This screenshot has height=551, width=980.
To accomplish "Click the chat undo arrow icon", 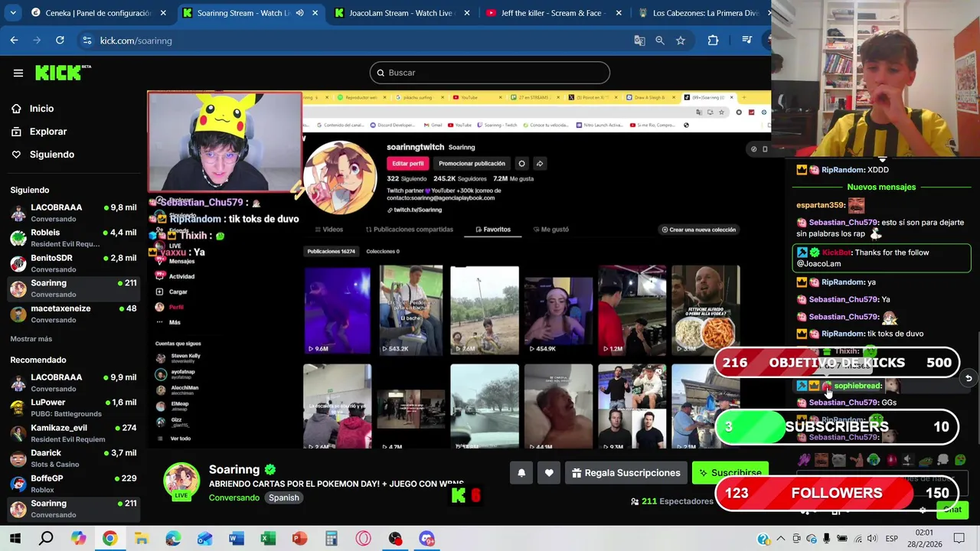I will coord(969,378).
